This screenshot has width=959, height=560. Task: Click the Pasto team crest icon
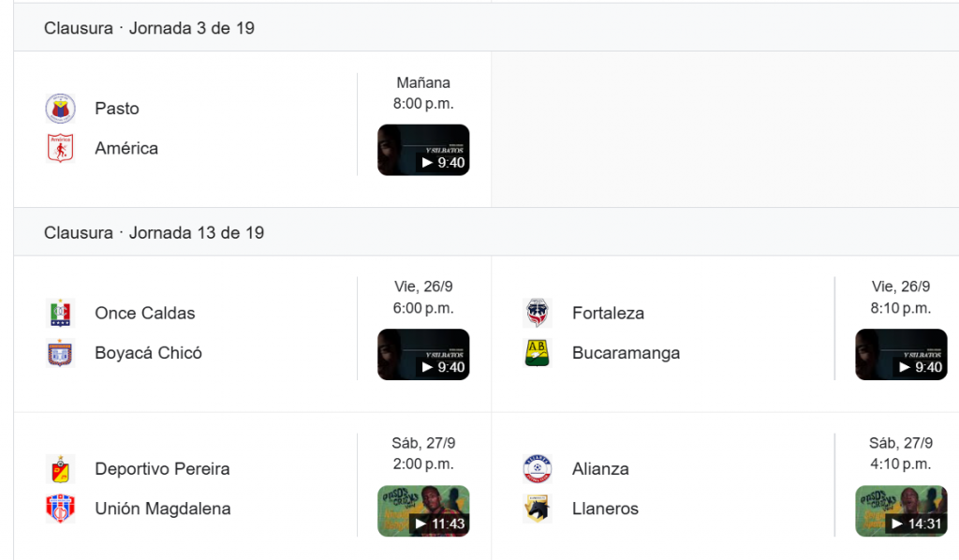[61, 109]
